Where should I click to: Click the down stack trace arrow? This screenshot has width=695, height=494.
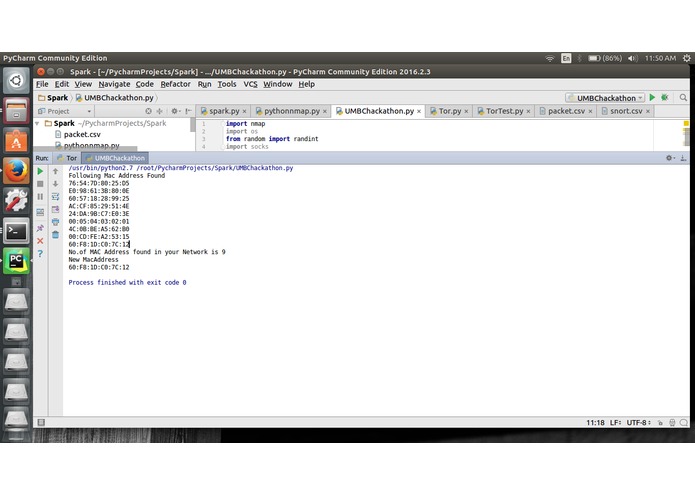(55, 183)
